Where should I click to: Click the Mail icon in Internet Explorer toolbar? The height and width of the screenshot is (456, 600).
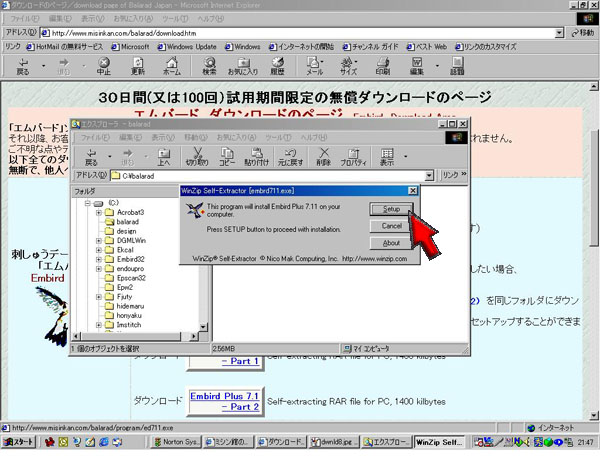[315, 66]
